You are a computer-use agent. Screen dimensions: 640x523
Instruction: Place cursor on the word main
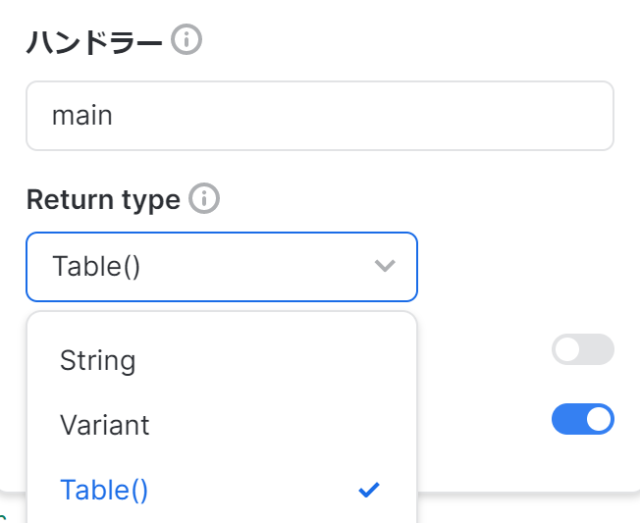point(82,116)
